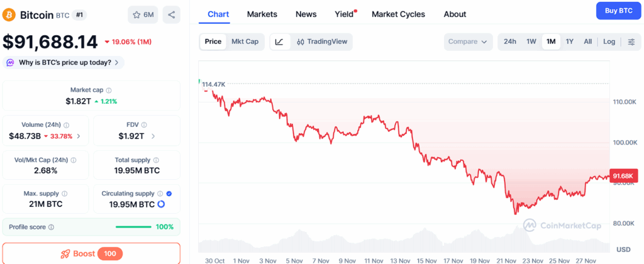Toggle the Log scale option

point(609,42)
